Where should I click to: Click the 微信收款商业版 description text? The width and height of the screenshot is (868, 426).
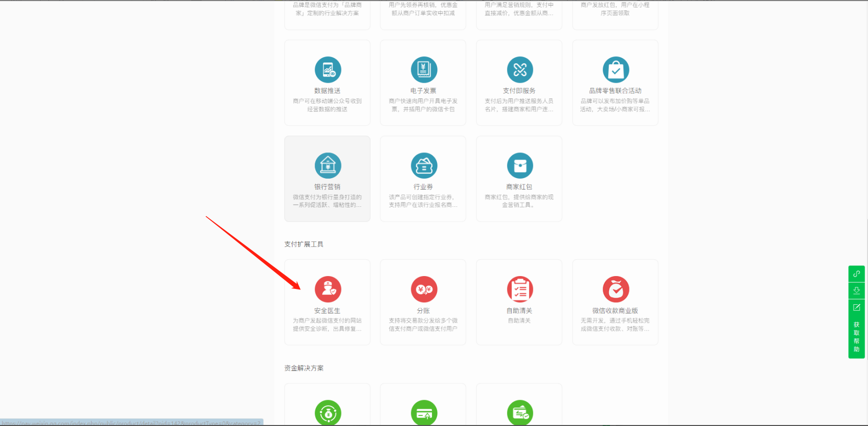tap(615, 325)
